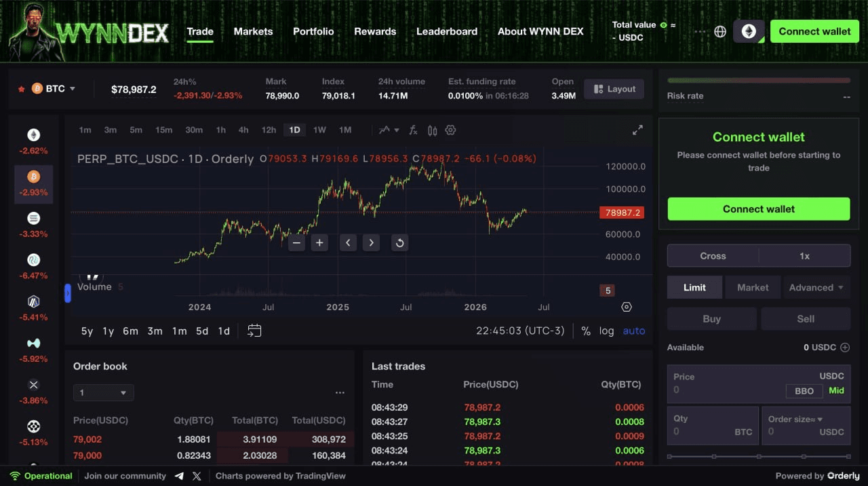This screenshot has height=486, width=868.
Task: Open the 1x leverage selector
Action: (x=804, y=256)
